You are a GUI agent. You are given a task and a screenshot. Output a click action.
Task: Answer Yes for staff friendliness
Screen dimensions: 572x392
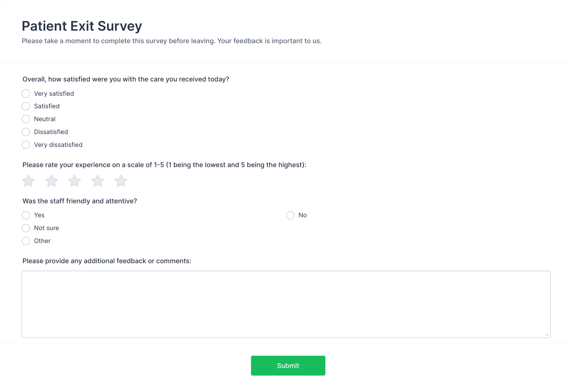point(26,215)
